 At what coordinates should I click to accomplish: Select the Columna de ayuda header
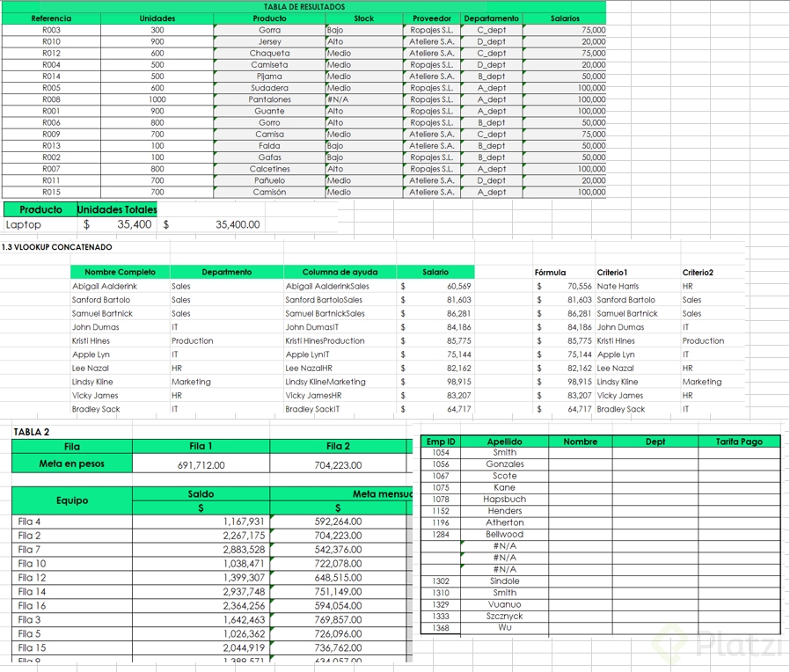pyautogui.click(x=340, y=272)
